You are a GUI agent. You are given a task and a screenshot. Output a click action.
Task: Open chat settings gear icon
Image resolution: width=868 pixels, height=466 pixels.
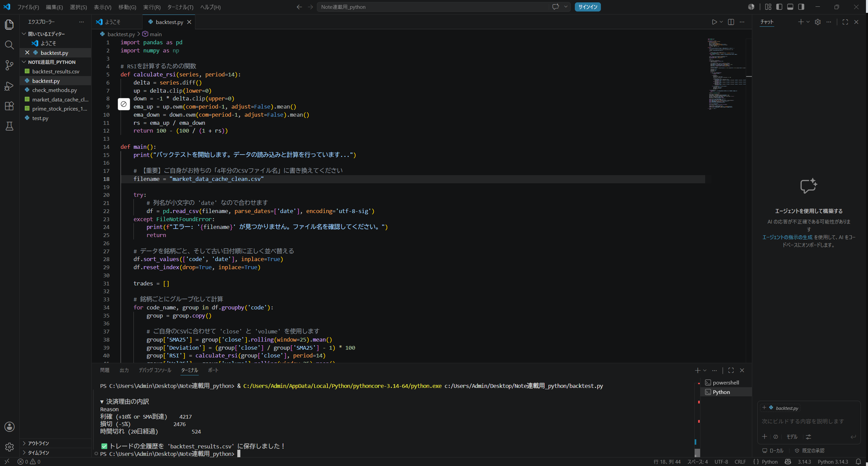click(818, 22)
